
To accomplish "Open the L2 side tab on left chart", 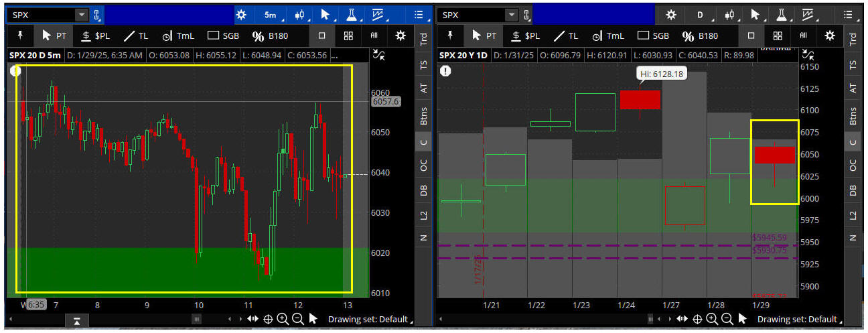I will click(423, 215).
